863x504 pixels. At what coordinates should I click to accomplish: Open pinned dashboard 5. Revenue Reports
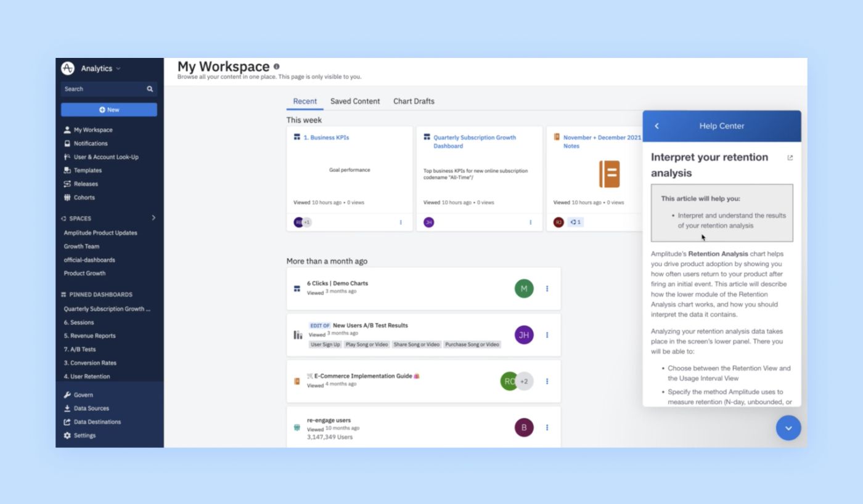(x=89, y=336)
